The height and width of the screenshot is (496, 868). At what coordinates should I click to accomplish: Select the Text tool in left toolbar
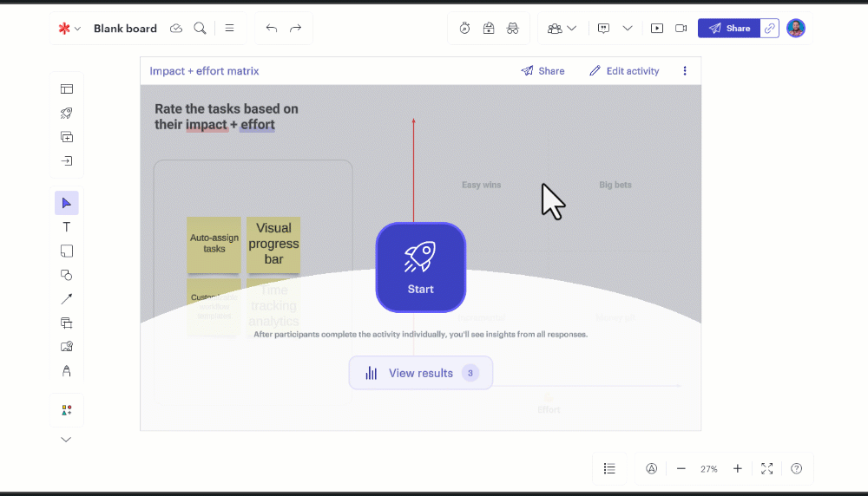click(67, 227)
